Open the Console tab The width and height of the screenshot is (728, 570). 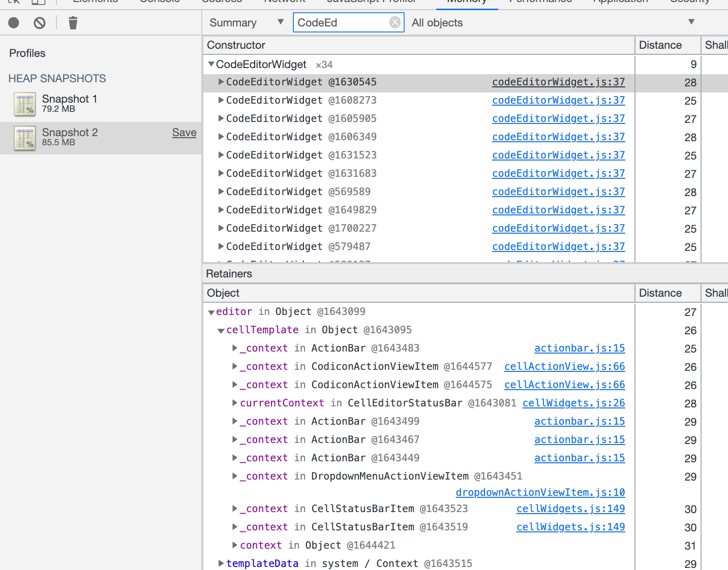point(159,2)
